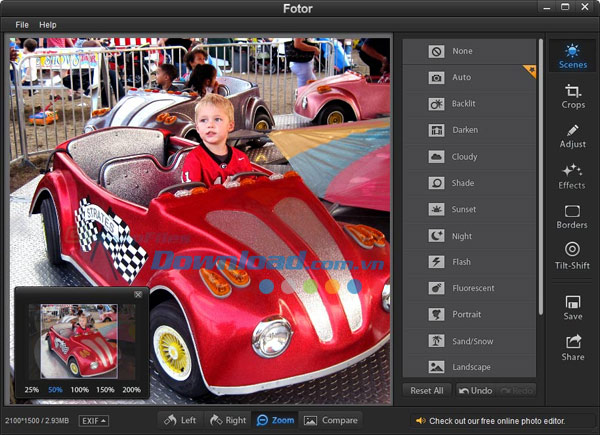600x435 pixels.
Task: Set zoom level to 100%
Action: point(80,389)
